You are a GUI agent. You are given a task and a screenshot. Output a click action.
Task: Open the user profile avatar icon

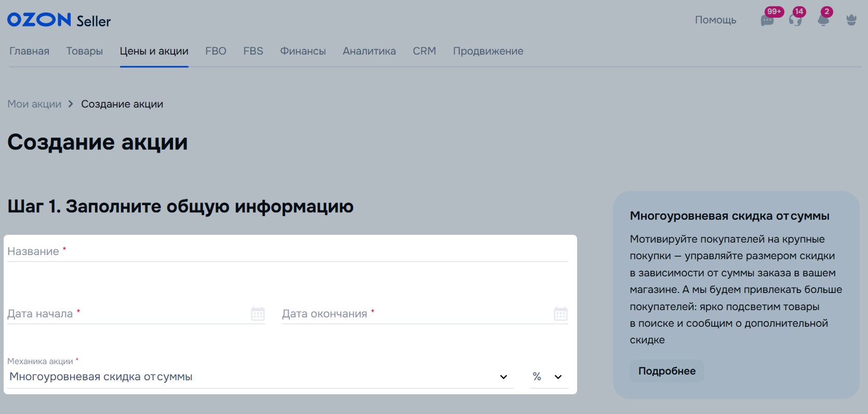851,20
